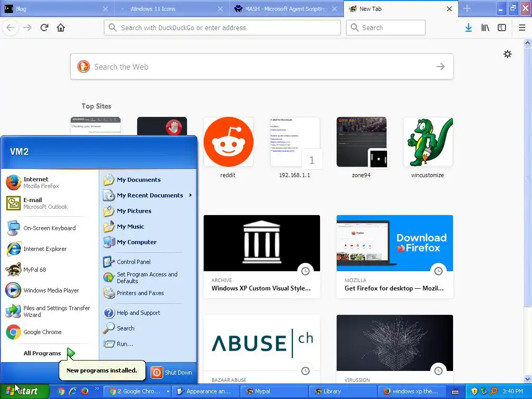This screenshot has width=532, height=399.
Task: Open a new tab with plus button
Action: point(467,8)
